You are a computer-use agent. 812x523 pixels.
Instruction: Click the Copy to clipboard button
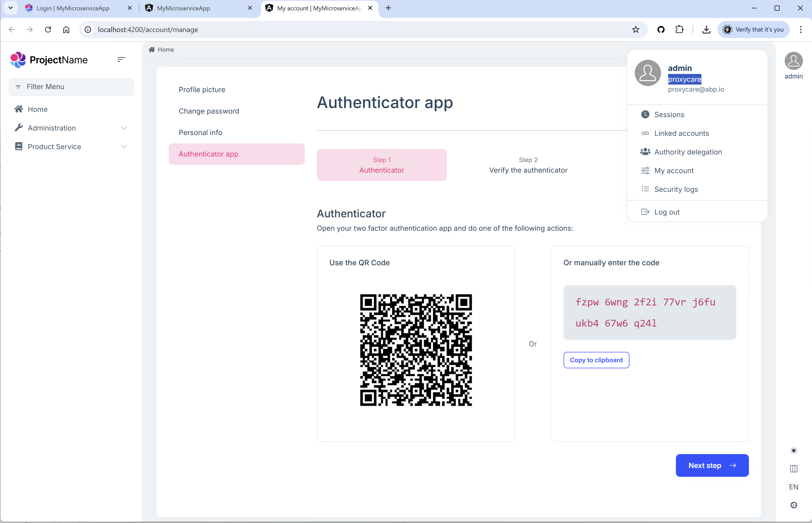click(x=596, y=360)
